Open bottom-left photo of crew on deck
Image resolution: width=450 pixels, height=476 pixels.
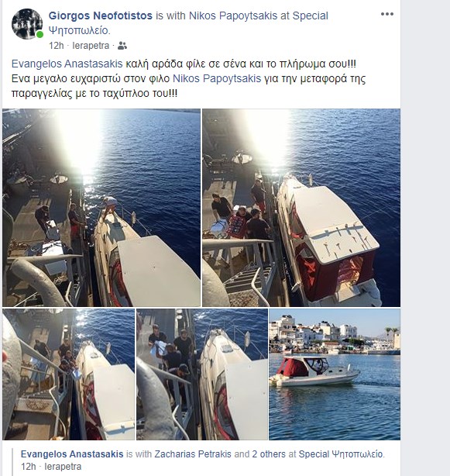[68, 374]
